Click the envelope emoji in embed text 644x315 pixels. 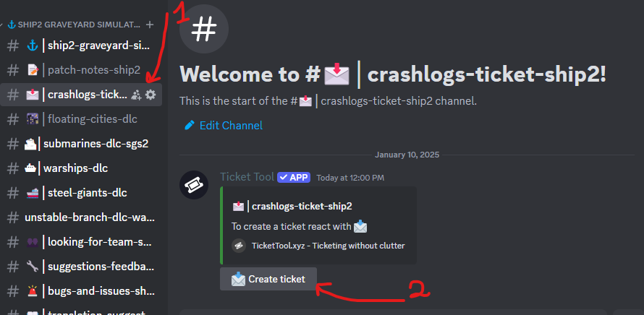[x=360, y=226]
